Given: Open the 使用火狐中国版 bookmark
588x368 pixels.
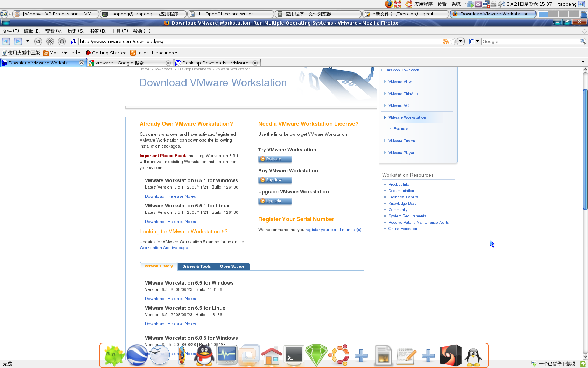Looking at the screenshot, I should 21,53.
